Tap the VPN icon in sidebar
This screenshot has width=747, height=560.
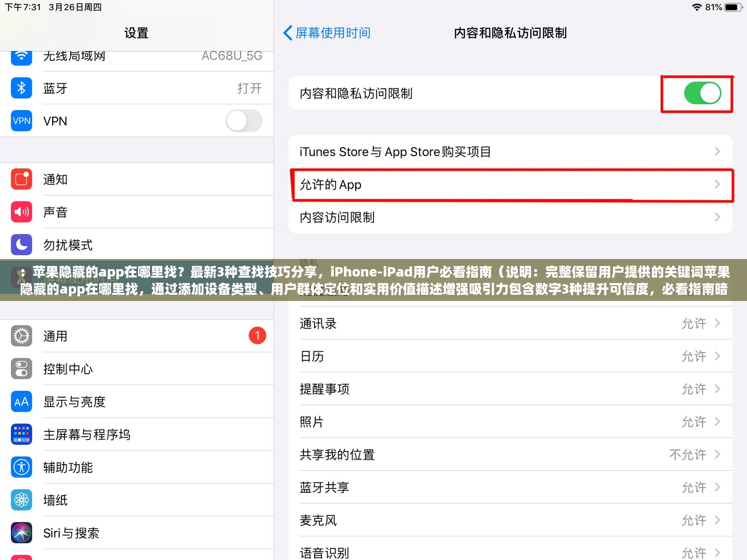tap(21, 121)
